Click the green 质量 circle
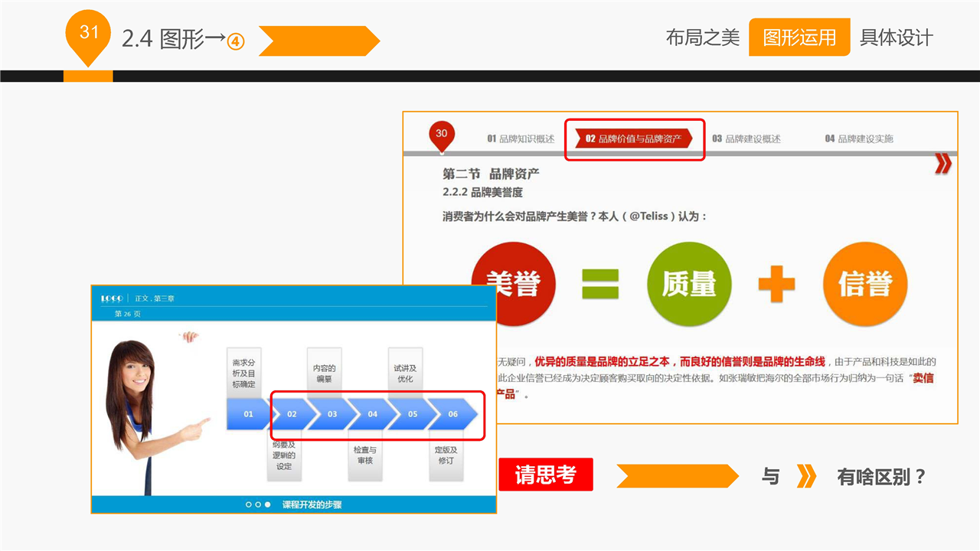Image resolution: width=980 pixels, height=551 pixels. [689, 284]
